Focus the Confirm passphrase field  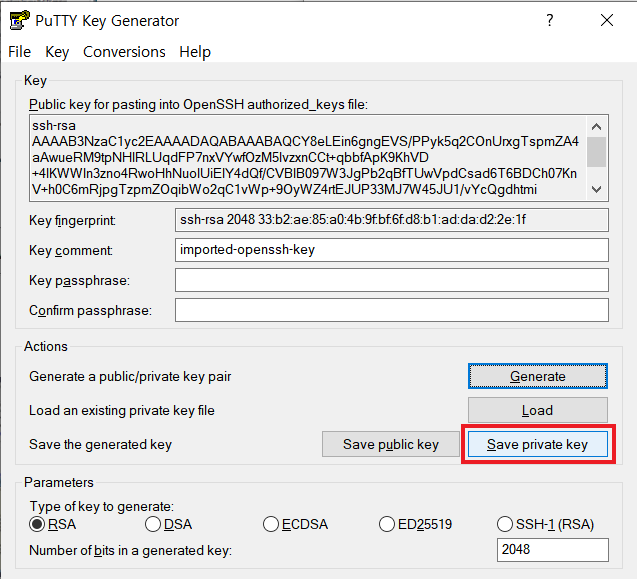(x=392, y=310)
